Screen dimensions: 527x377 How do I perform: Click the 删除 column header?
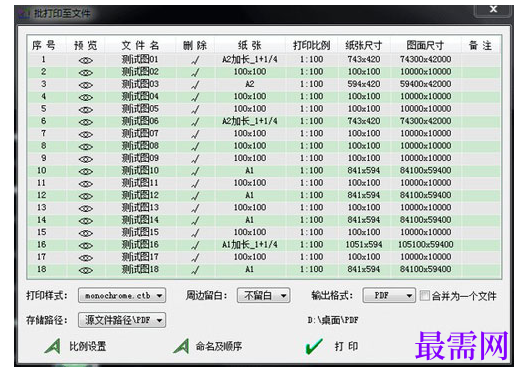[195, 45]
